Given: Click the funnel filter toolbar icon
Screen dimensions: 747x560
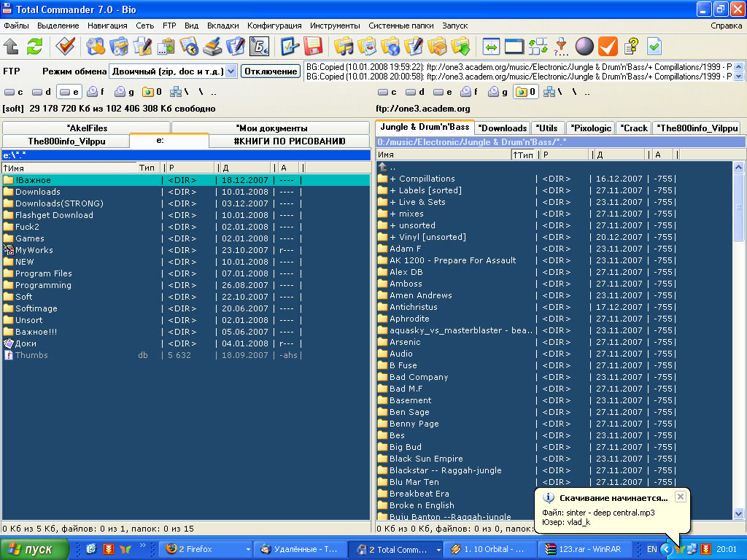Looking at the screenshot, I should pyautogui.click(x=561, y=47).
